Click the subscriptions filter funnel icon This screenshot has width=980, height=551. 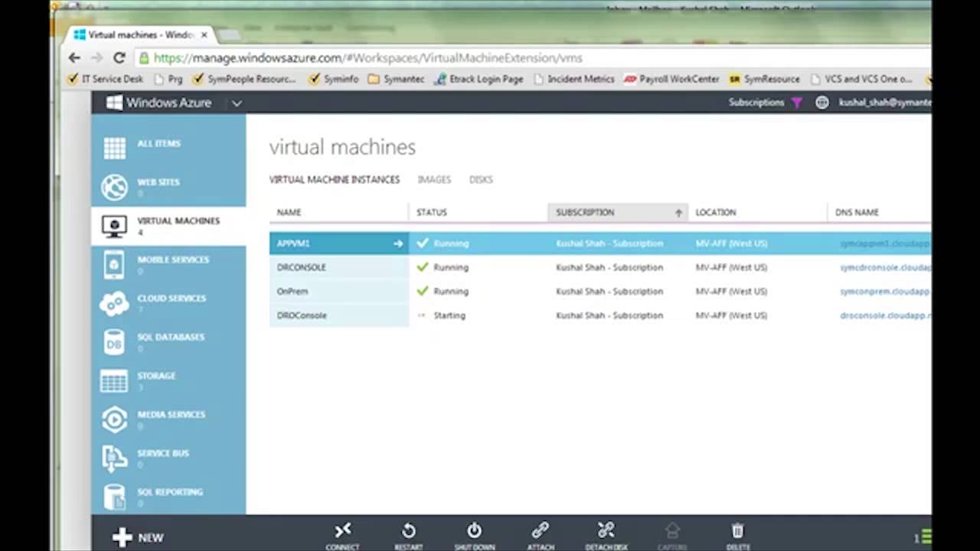tap(797, 103)
